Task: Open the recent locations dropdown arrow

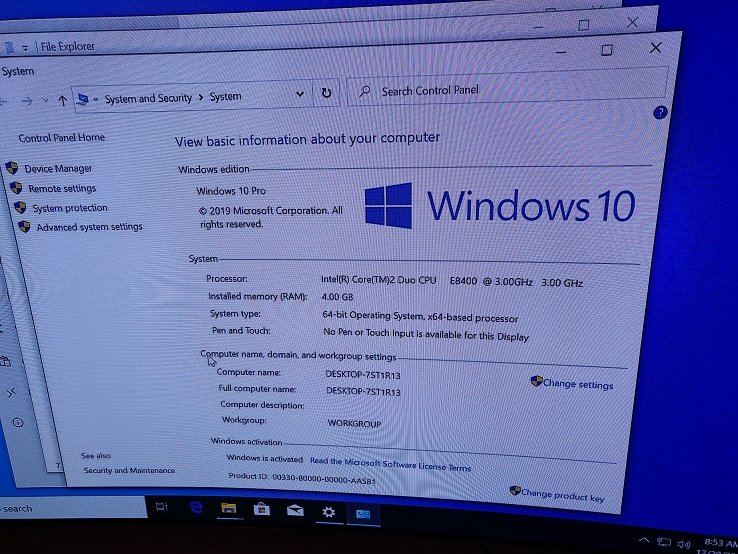Action: coord(46,100)
